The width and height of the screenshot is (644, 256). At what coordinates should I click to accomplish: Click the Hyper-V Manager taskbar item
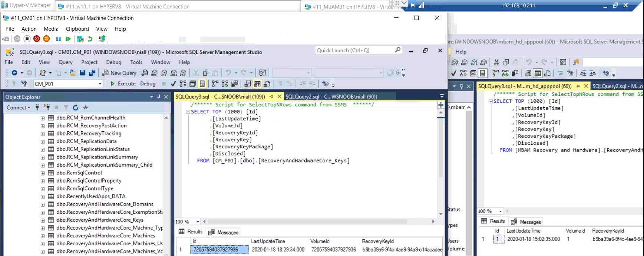[x=26, y=5]
